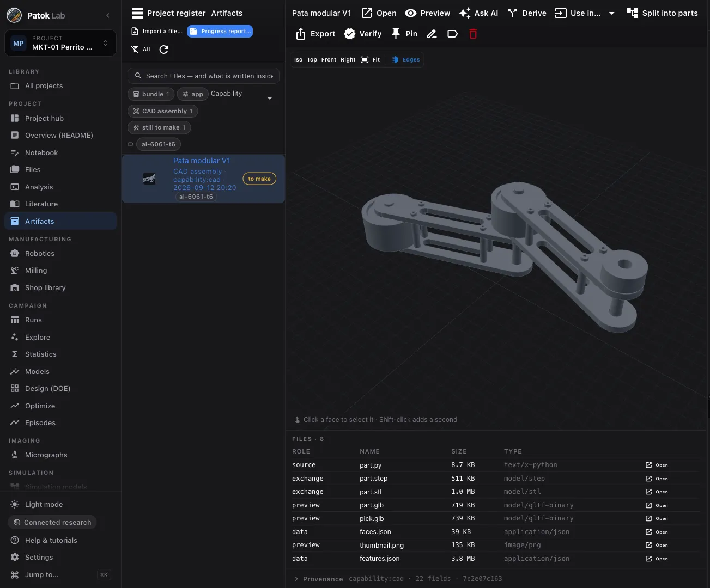Click Fit to frame model

coord(371,60)
